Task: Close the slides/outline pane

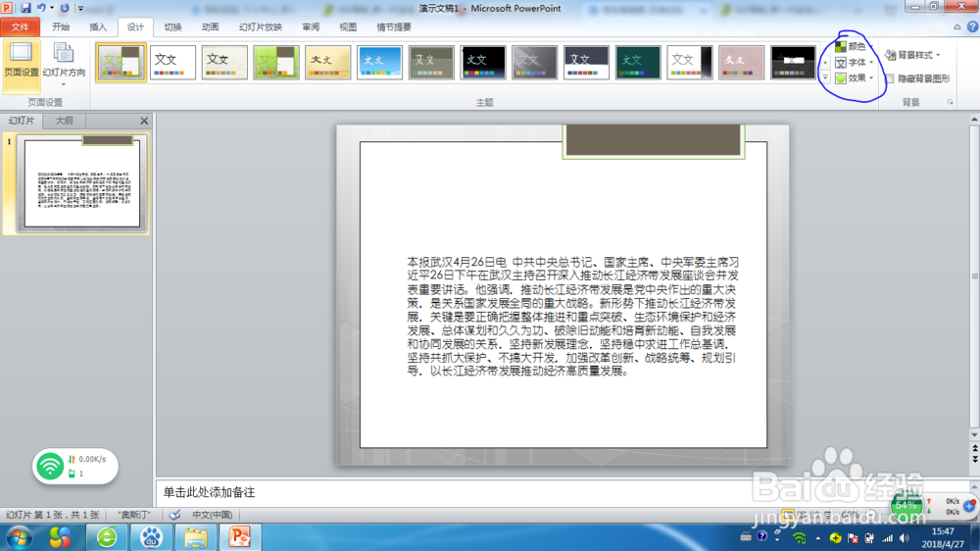Action: click(144, 121)
